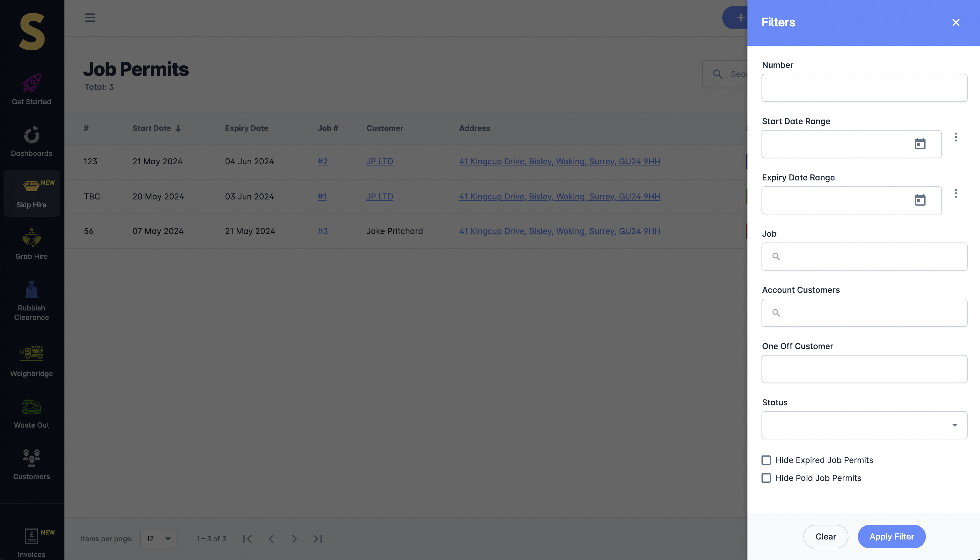Screen dimensions: 980x560
Task: Check Hide Expired Job Permits
Action: [766, 460]
